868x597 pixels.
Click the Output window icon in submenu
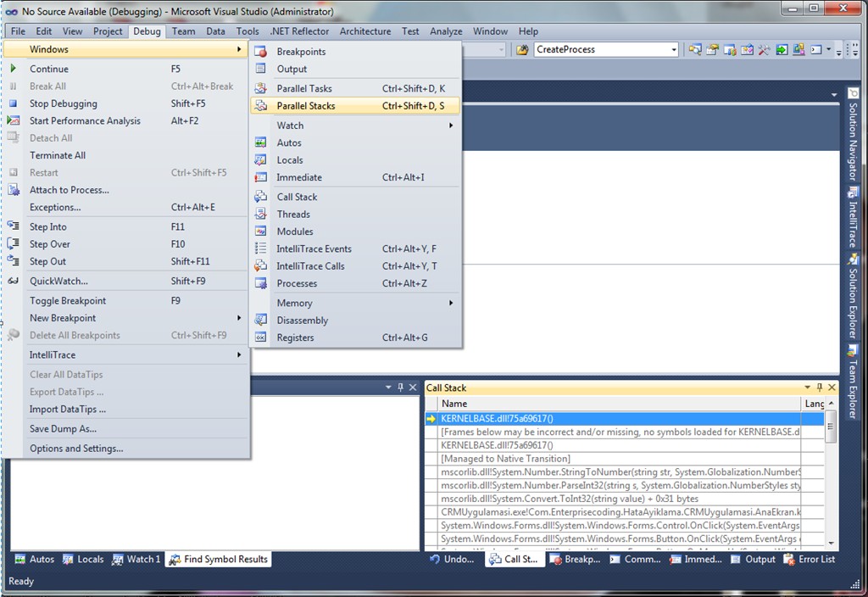261,69
